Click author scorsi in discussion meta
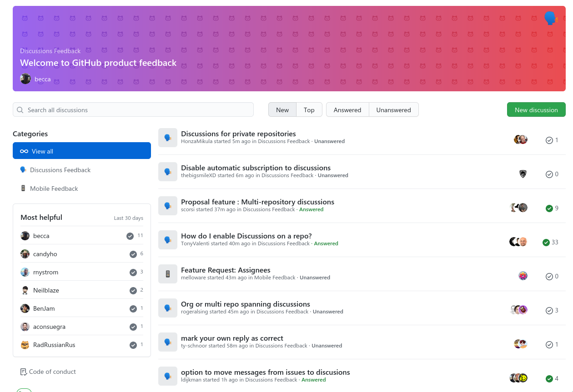 (x=188, y=209)
